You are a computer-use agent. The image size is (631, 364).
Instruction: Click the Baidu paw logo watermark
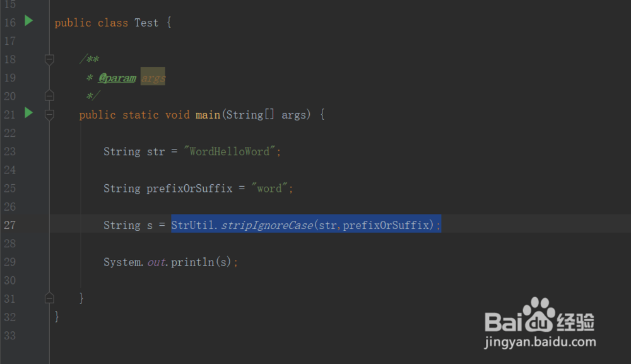coord(538,313)
